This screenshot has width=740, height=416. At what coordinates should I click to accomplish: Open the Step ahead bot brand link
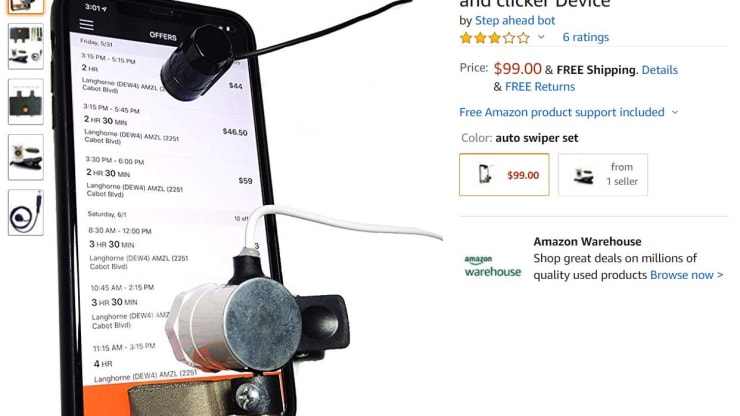515,20
